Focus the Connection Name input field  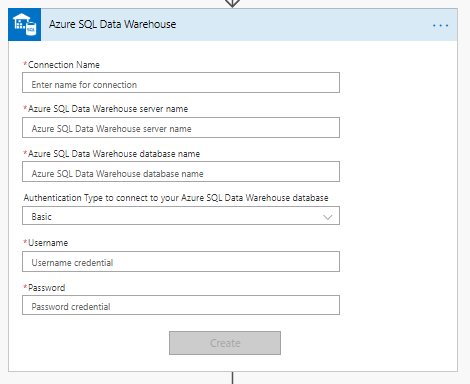click(x=181, y=83)
